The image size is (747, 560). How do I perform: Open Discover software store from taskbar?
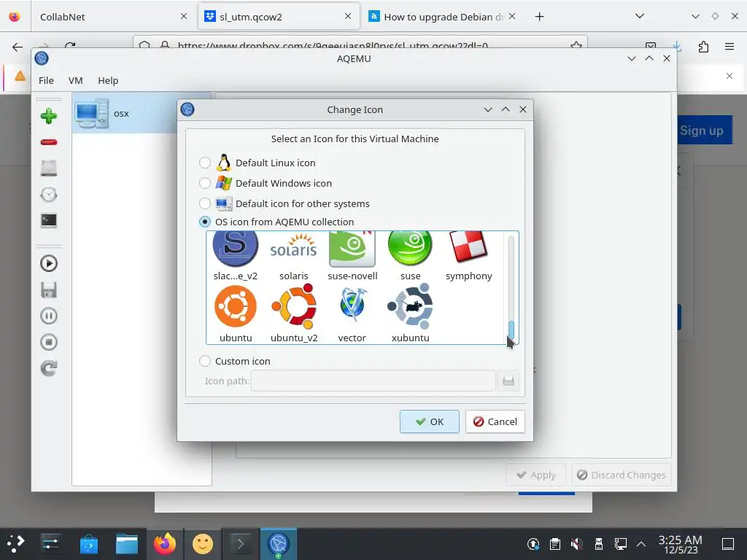(88, 543)
